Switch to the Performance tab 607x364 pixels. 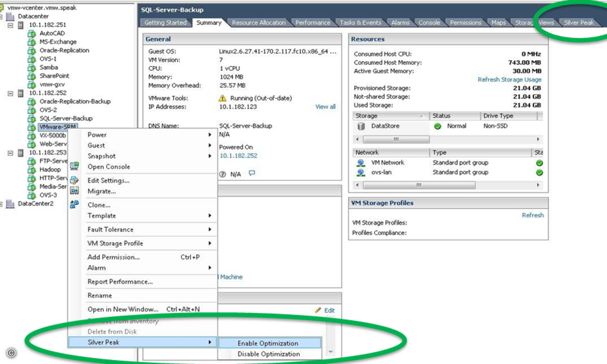pos(313,23)
